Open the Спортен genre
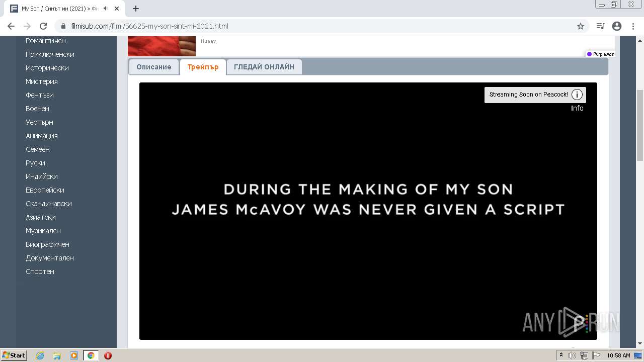 [x=40, y=271]
